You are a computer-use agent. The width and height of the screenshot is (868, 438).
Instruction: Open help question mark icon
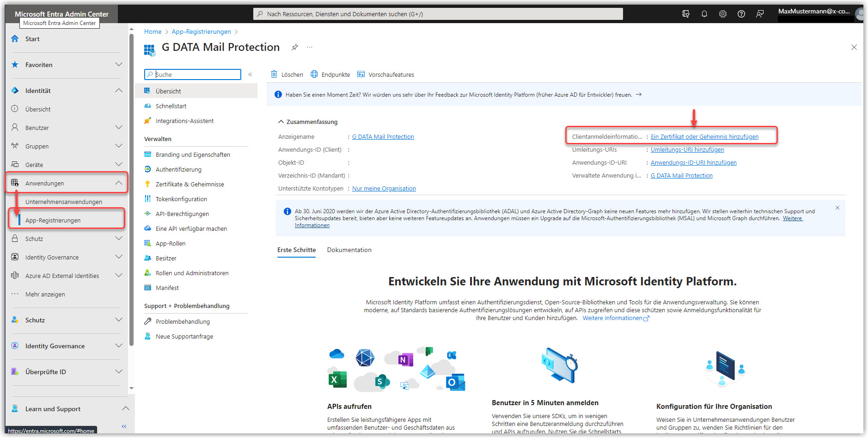pos(741,14)
